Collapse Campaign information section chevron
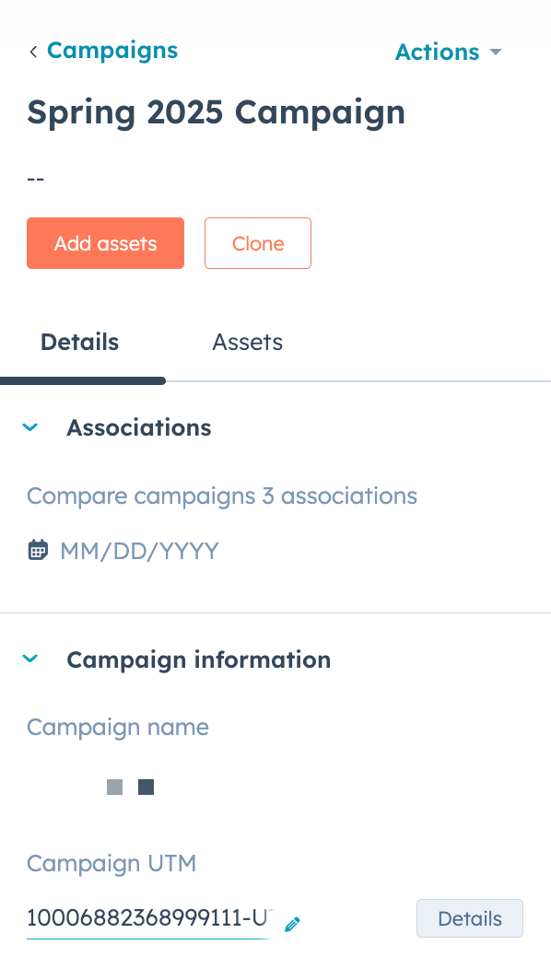This screenshot has height=980, width=551. click(x=30, y=659)
